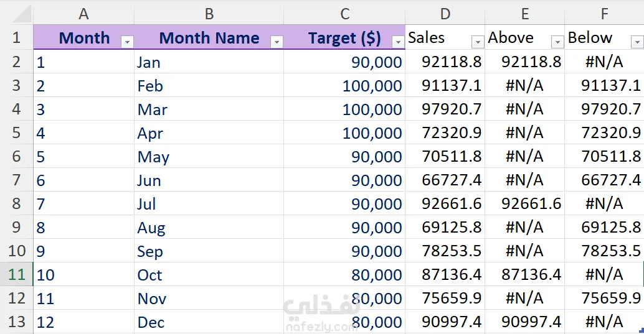Open the Below column filter dropdown
This screenshot has height=334, width=644.
pos(637,42)
